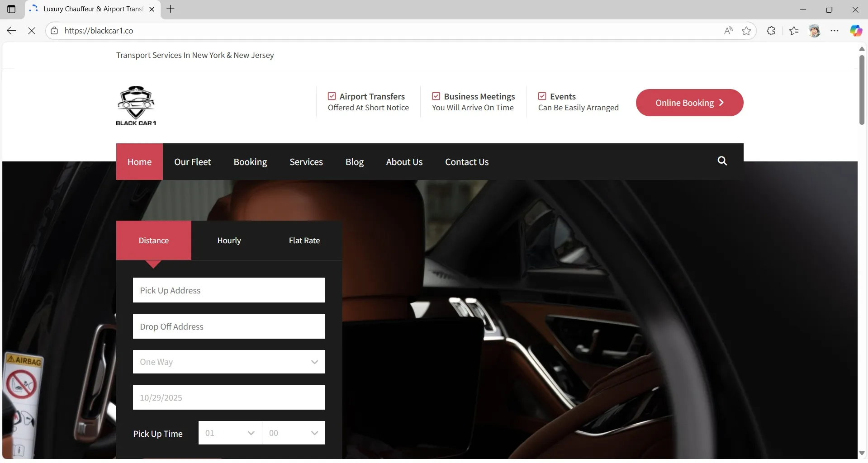Viewport: 868px width, 463px height.
Task: Switch to the Hourly booking tab
Action: point(229,241)
